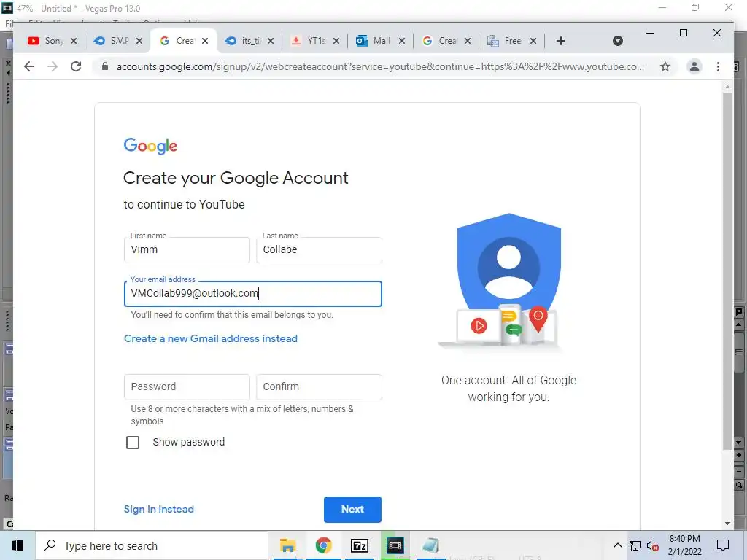The image size is (747, 560).
Task: Click the Last name field
Action: click(x=320, y=250)
